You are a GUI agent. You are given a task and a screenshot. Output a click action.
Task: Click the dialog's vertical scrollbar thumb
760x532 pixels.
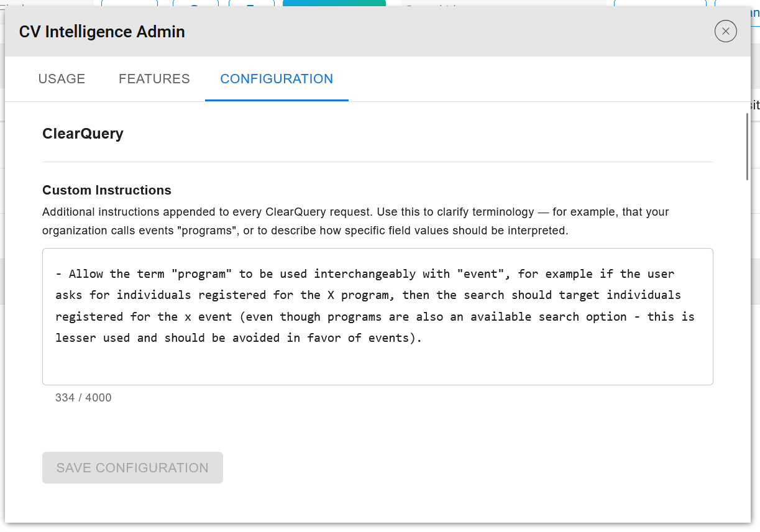point(747,147)
